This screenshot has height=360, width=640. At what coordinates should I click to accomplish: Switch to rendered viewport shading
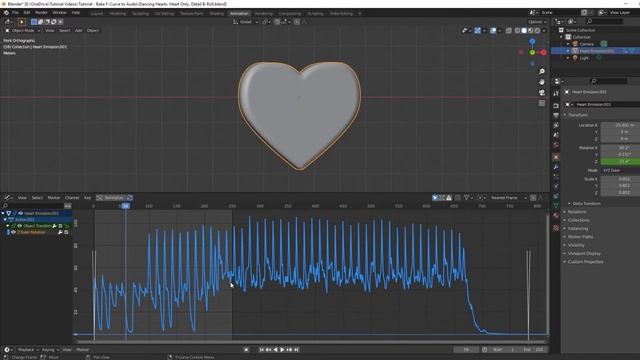tap(537, 31)
